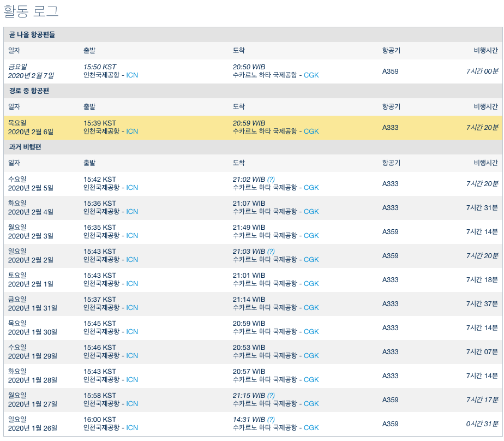Click ICN link in February 1 row
This screenshot has width=504, height=441.
pos(132,284)
